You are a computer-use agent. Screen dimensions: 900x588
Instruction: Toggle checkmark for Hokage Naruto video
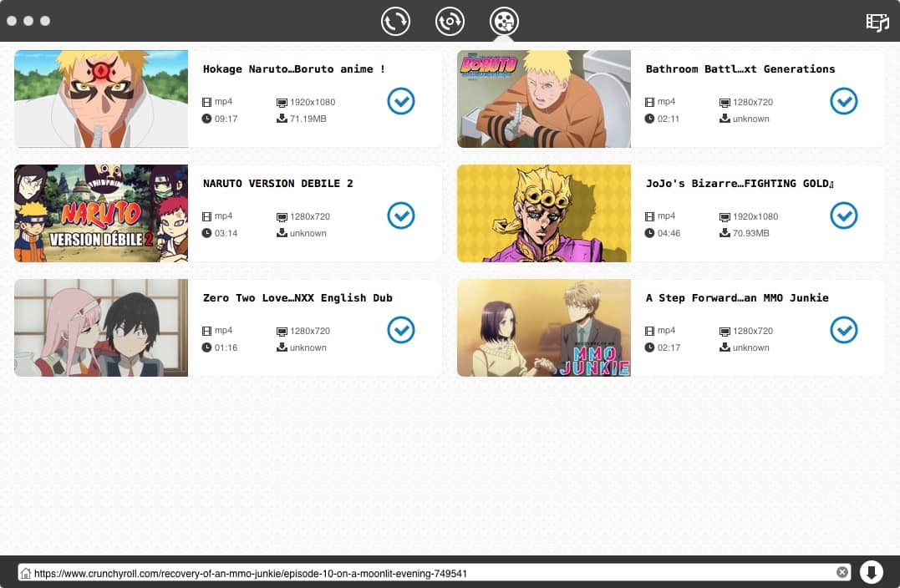[x=400, y=101]
